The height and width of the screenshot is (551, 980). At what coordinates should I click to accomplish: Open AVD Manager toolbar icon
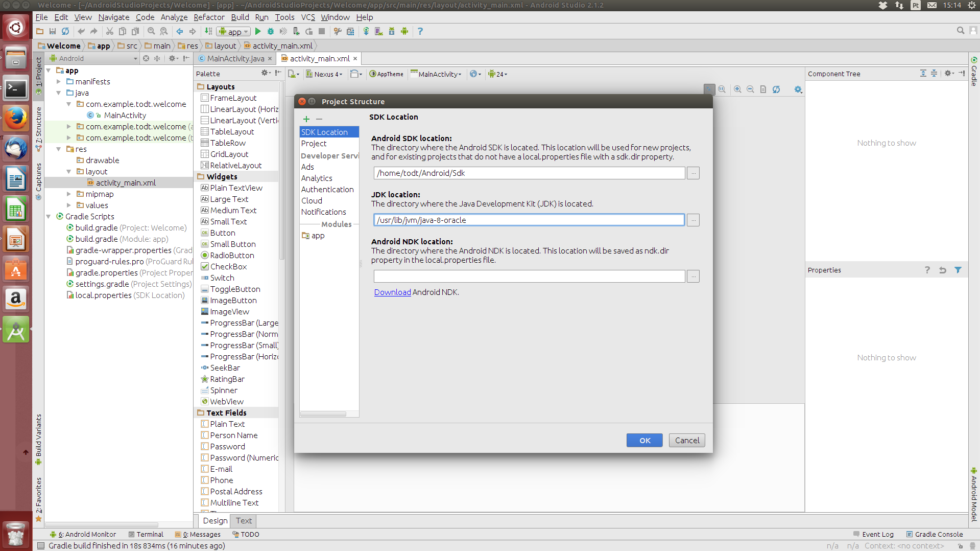pyautogui.click(x=379, y=31)
